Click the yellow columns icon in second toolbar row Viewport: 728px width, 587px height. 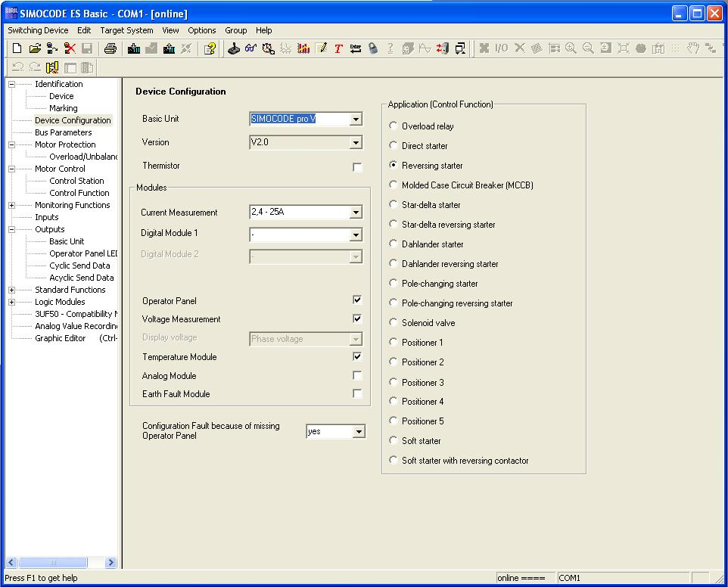52,68
